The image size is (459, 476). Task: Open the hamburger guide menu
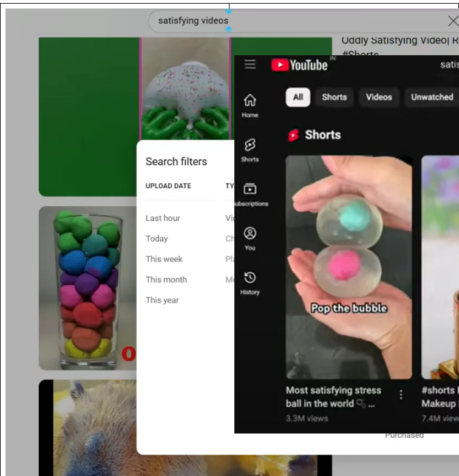[250, 65]
